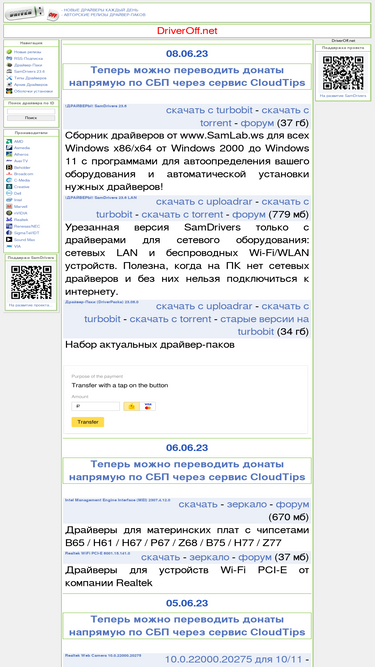The image size is (375, 667).
Task: Open the Архив Драйверов navigation link
Action: pos(31,85)
